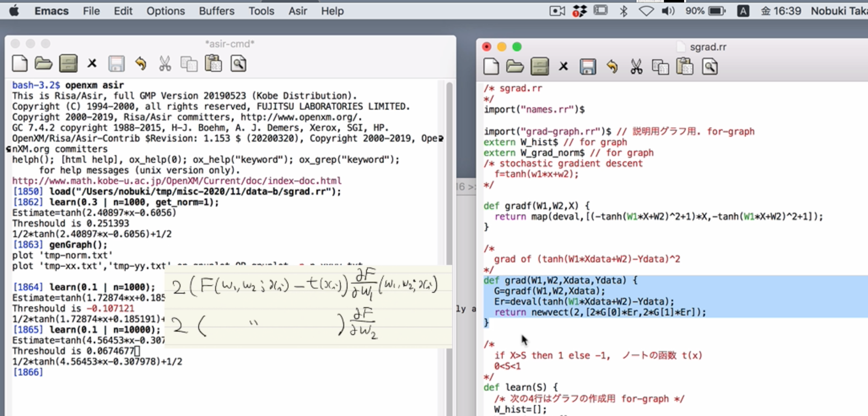Click the '[1865] learn(0.1 | n=10000);' line
Viewport: 868px width, 416px height.
tap(86, 330)
